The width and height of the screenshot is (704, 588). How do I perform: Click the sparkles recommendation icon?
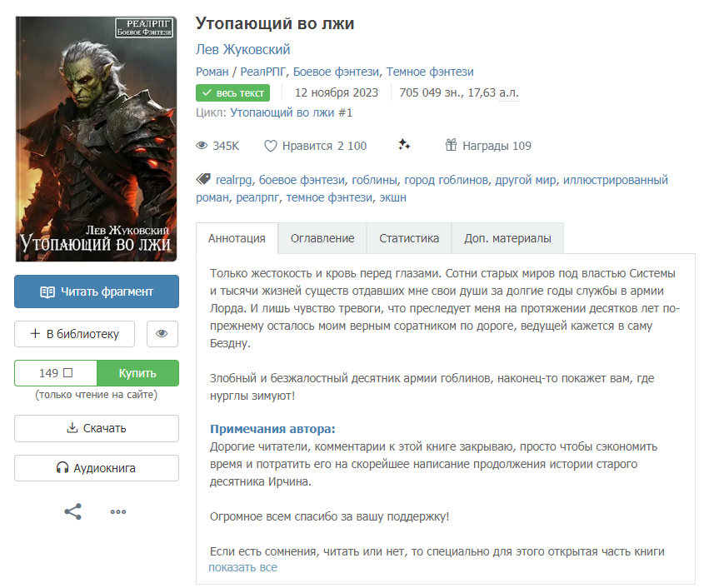404,145
